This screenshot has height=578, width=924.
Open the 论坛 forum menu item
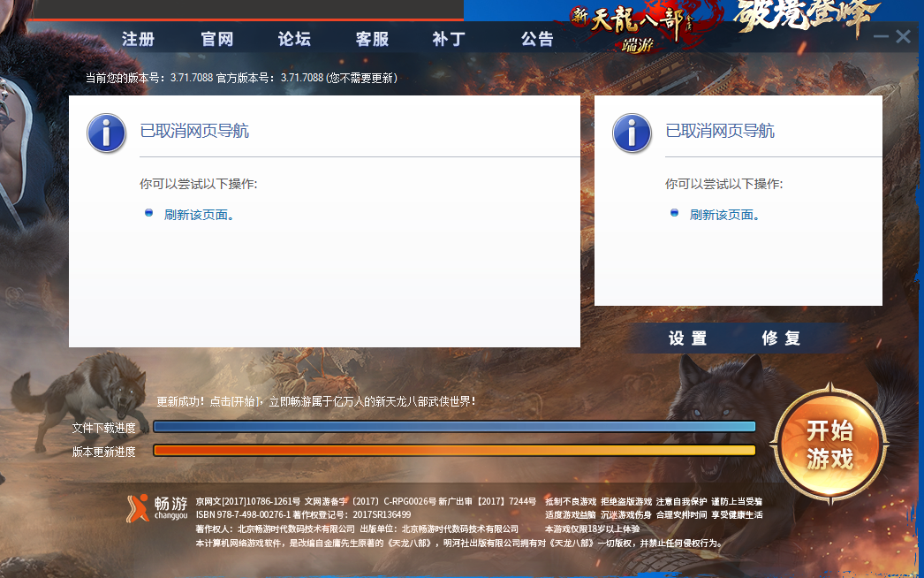coord(294,39)
